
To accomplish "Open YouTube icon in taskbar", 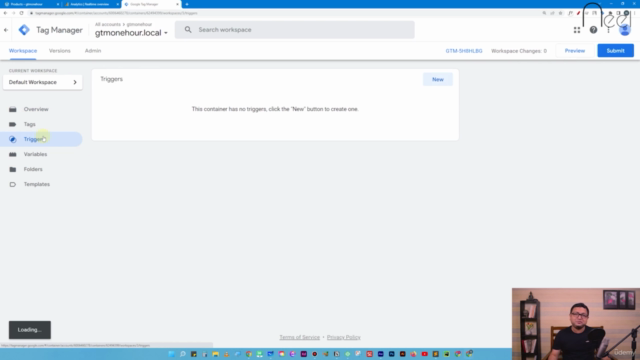I will 424,354.
